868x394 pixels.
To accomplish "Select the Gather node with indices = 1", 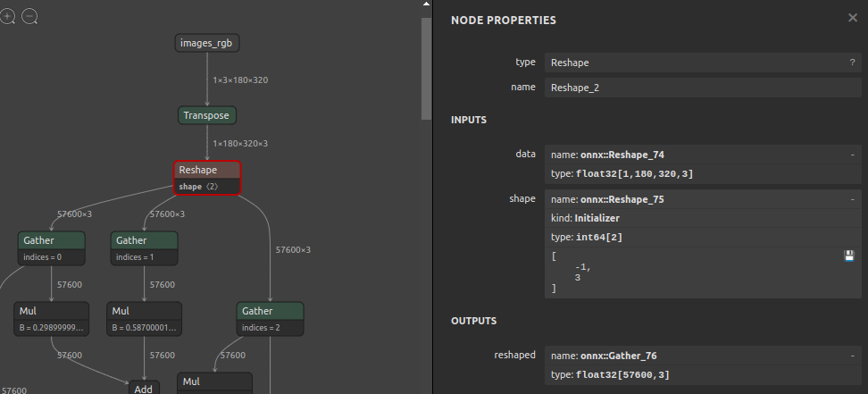I will [145, 240].
